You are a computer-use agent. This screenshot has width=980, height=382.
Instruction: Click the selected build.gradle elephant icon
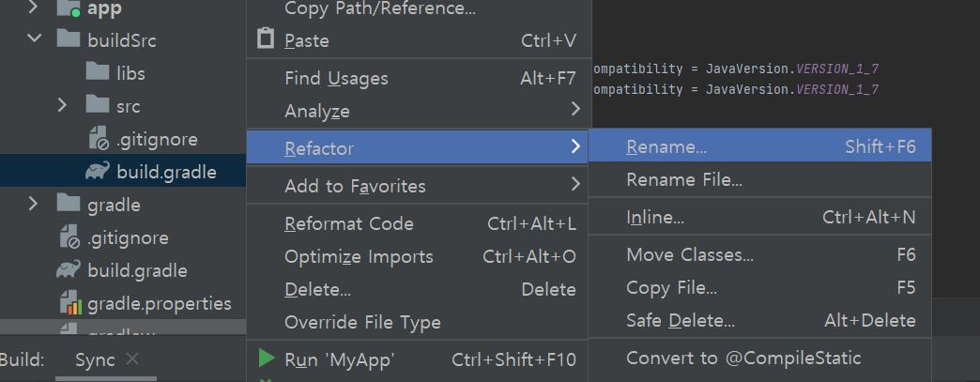[98, 172]
